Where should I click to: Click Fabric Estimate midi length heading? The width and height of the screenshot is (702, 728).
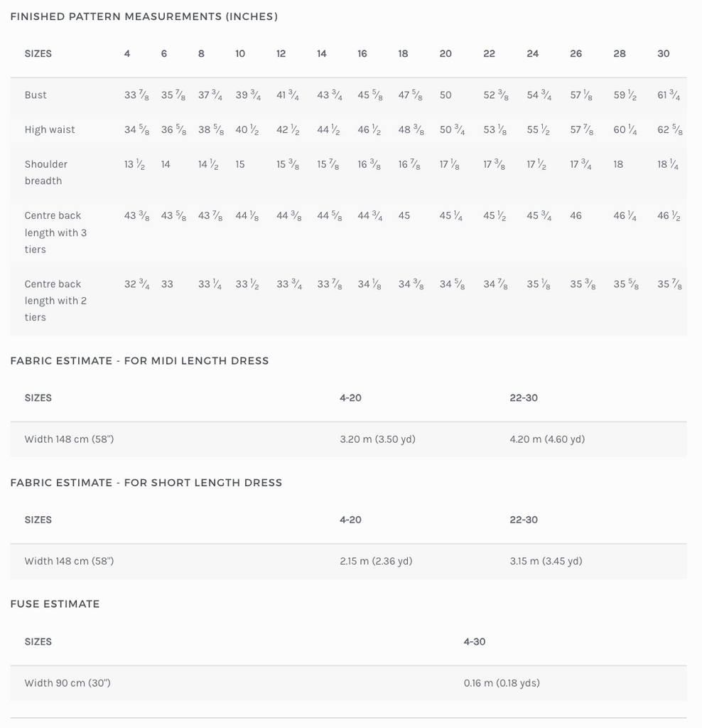coord(139,361)
